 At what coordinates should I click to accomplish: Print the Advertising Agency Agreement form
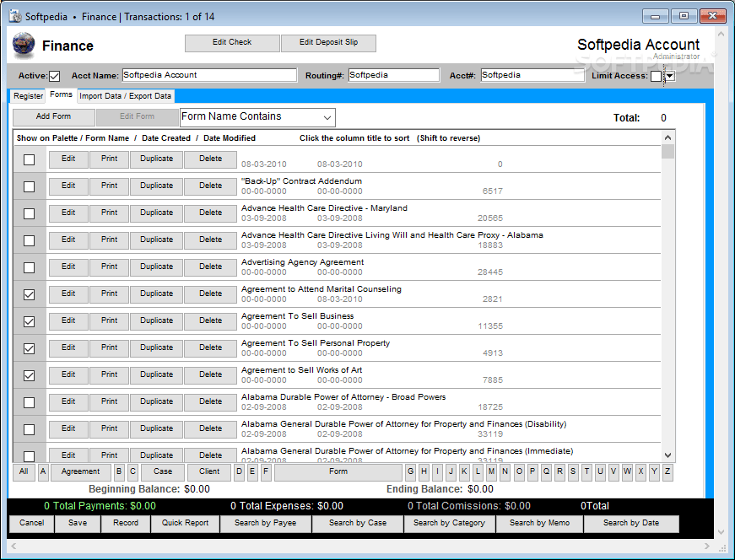[x=111, y=267]
